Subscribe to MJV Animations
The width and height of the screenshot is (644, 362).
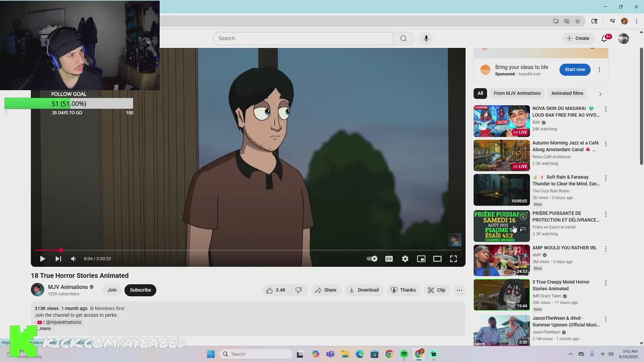point(140,290)
